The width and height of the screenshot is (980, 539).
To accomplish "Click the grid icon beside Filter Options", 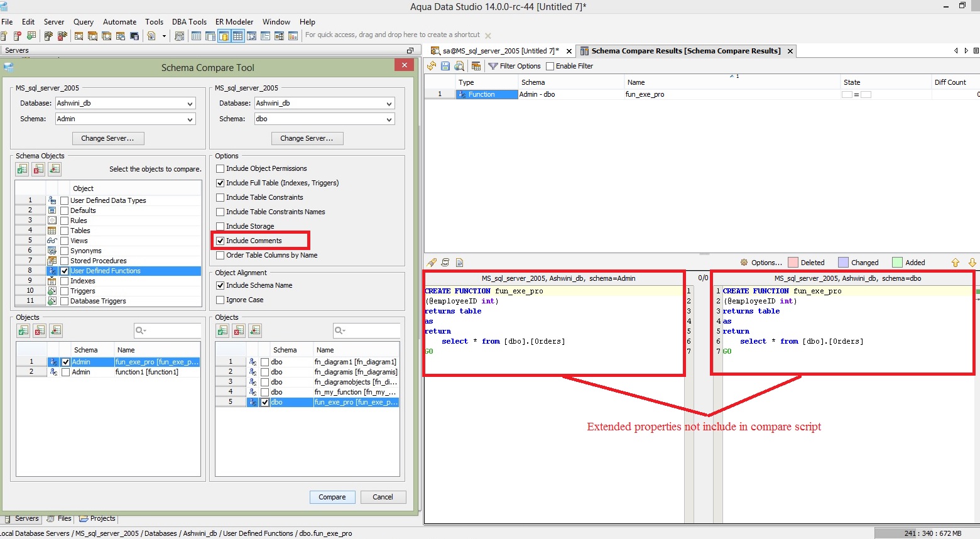I will click(476, 66).
